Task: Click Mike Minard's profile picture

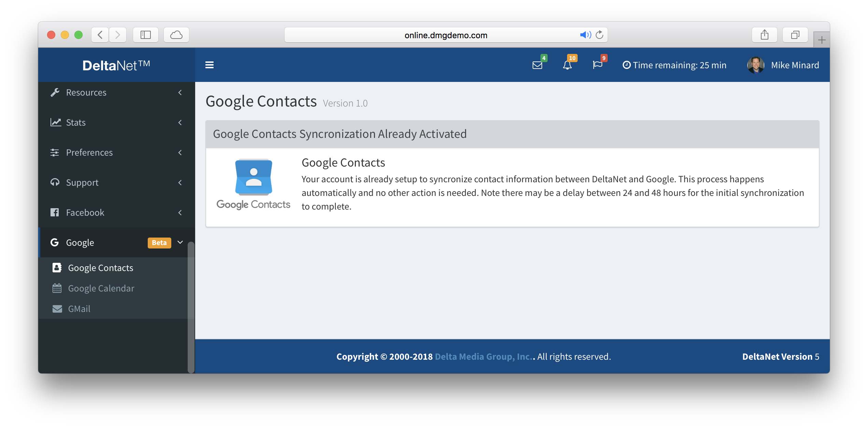Action: [x=755, y=65]
